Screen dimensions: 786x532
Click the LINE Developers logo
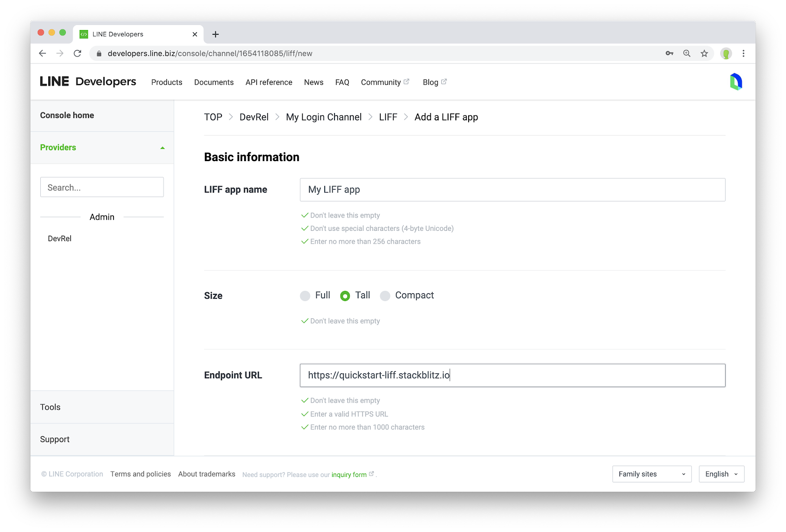click(88, 82)
